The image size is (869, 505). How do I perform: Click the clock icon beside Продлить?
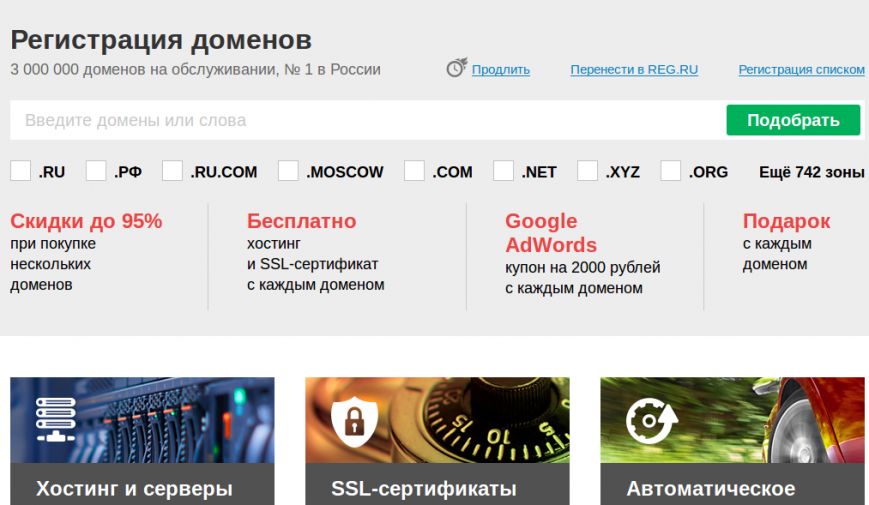click(457, 68)
